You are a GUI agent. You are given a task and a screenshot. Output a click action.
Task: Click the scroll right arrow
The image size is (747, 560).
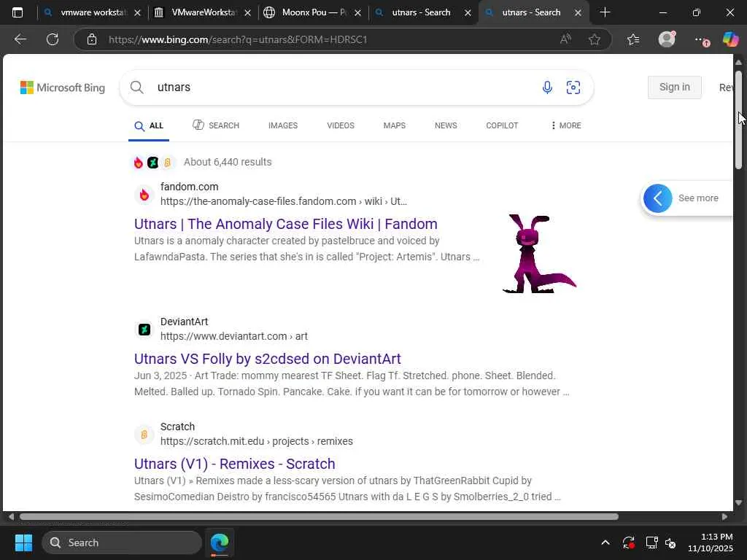[724, 517]
